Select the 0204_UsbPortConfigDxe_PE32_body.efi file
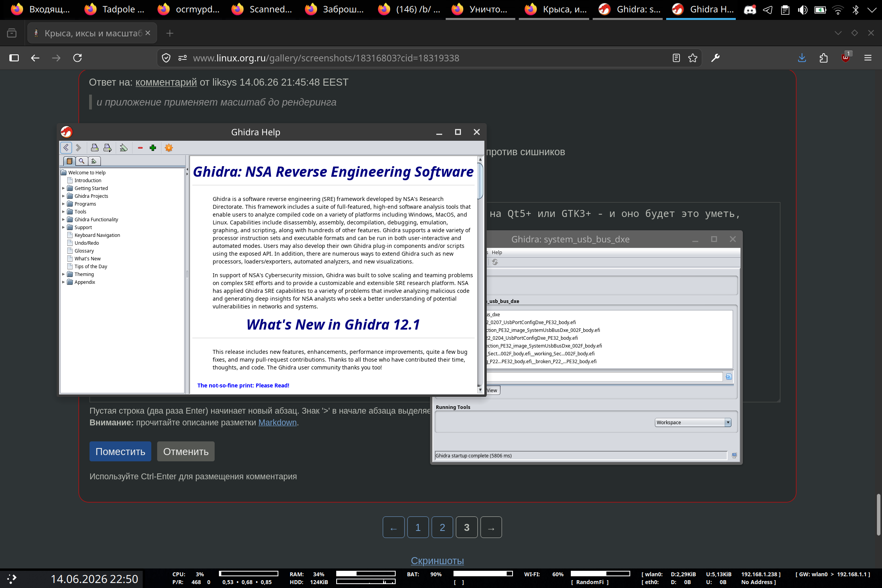 [x=532, y=338]
